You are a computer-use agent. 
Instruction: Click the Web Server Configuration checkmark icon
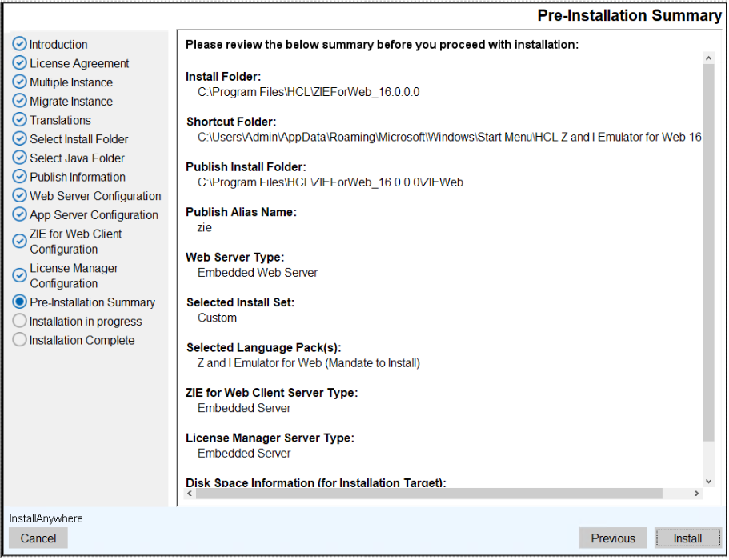tap(20, 195)
